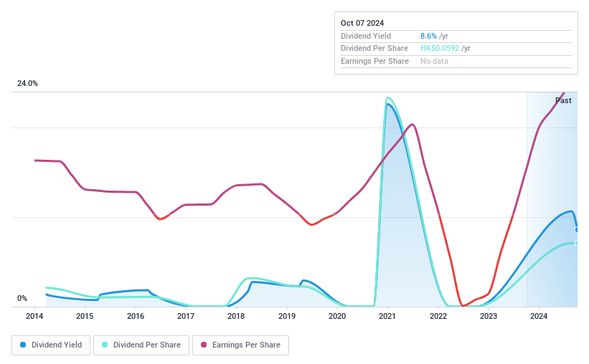Screen dimensions: 589x364
Task: Click the tooltip Dividend Yield row label
Action: pyautogui.click(x=366, y=36)
